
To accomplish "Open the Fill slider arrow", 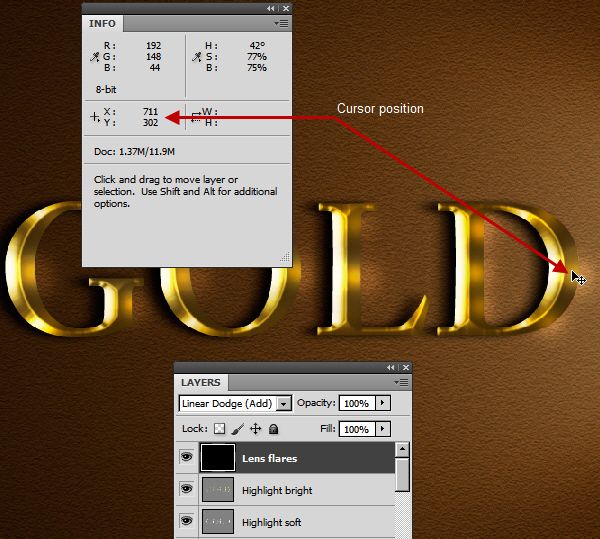I will pyautogui.click(x=383, y=429).
